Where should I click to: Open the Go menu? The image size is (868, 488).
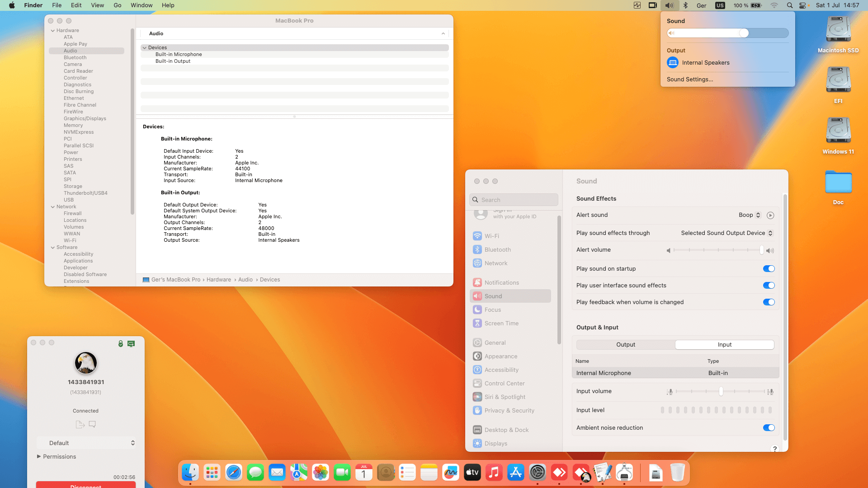(118, 5)
